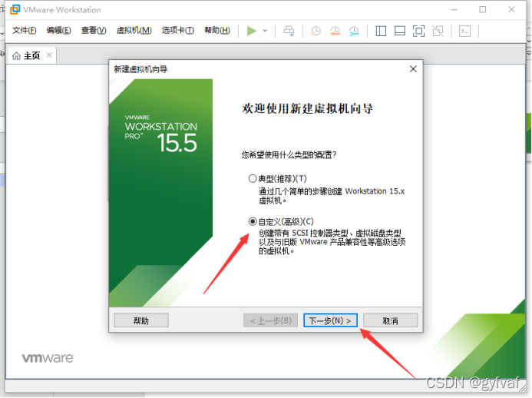Open the 虚拟机(M) menu
The image size is (532, 398).
pyautogui.click(x=134, y=31)
